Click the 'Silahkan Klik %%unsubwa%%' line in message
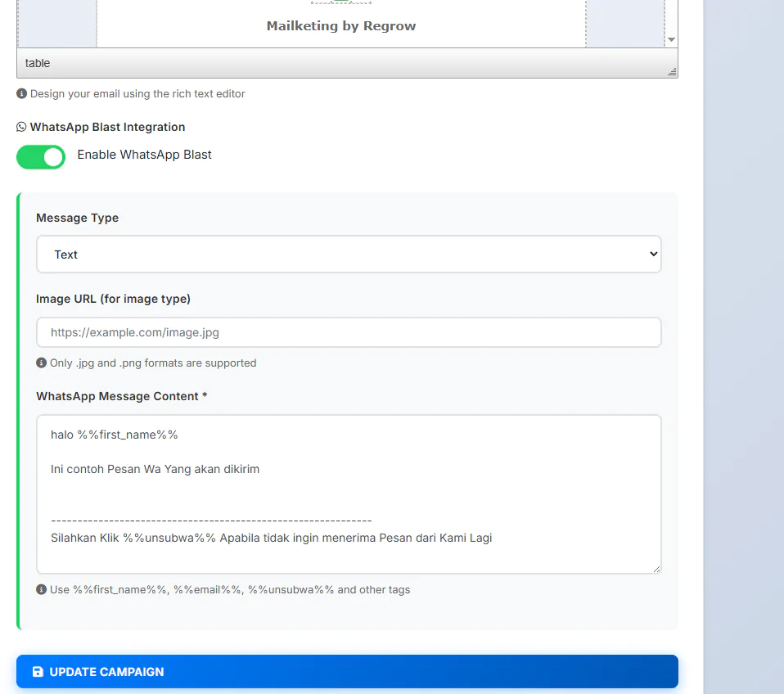 271,538
